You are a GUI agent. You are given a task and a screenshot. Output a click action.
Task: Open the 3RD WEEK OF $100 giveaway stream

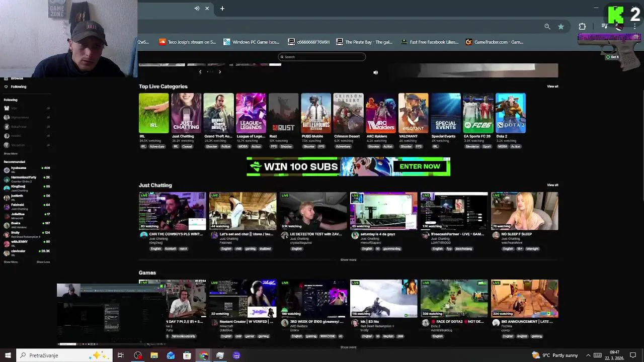(x=313, y=298)
